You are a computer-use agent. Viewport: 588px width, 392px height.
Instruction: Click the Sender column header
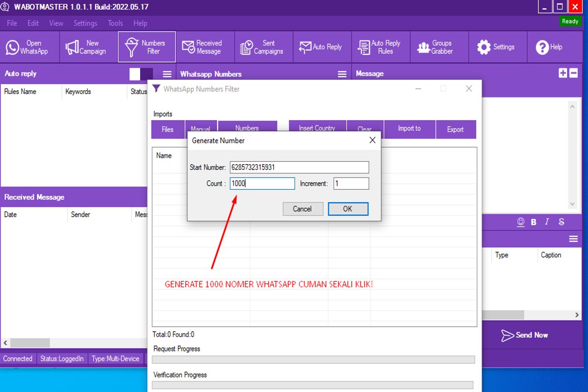tap(81, 215)
